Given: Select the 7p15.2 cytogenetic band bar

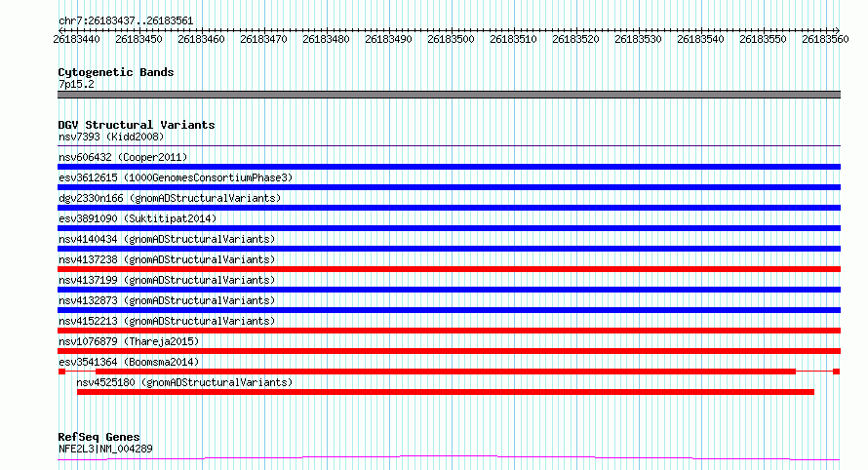Looking at the screenshot, I should point(449,95).
